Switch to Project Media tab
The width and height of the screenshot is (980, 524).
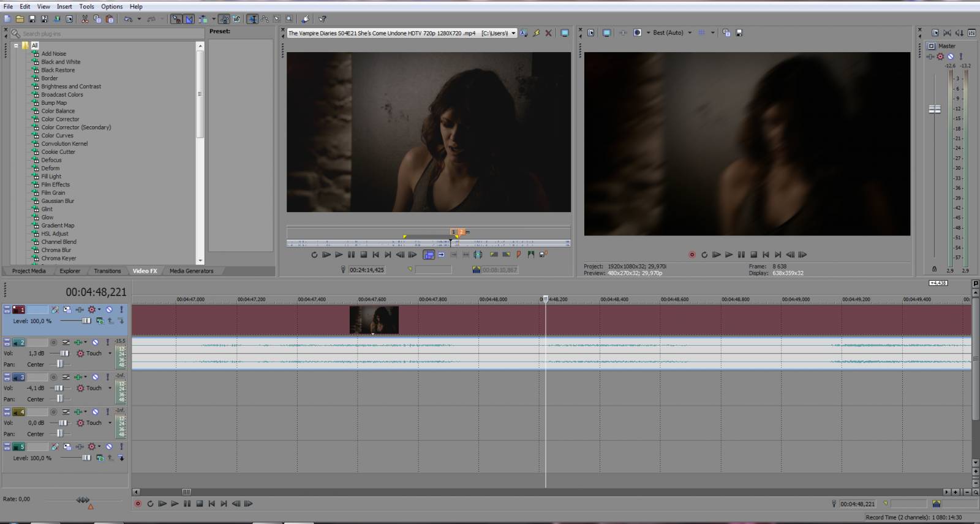click(x=29, y=271)
